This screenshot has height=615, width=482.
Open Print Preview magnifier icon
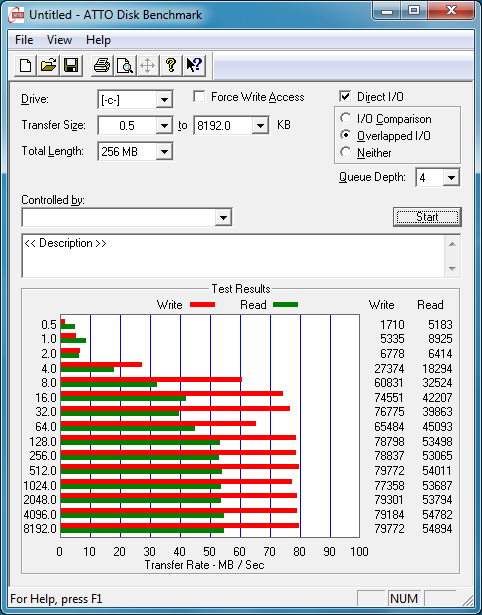(125, 65)
